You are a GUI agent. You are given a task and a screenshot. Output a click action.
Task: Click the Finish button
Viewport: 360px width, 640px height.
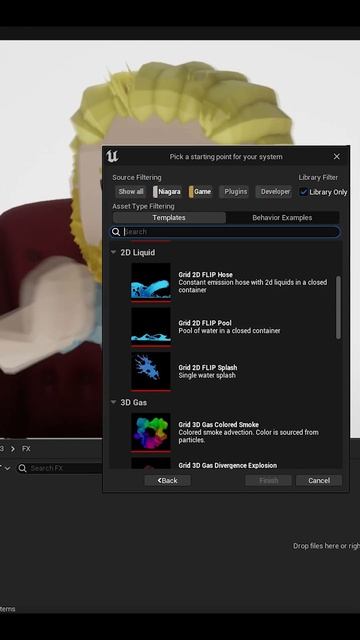pos(268,480)
